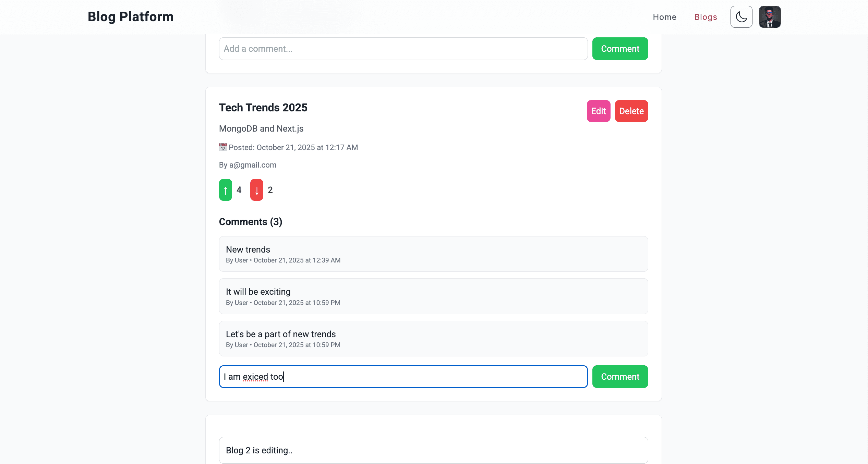Delete the Tech Trends 2025 post

[631, 111]
